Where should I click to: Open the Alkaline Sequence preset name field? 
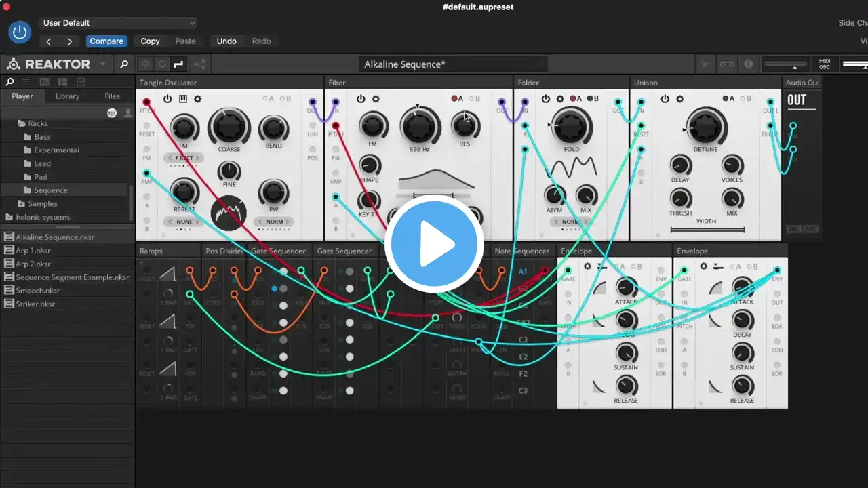click(453, 64)
